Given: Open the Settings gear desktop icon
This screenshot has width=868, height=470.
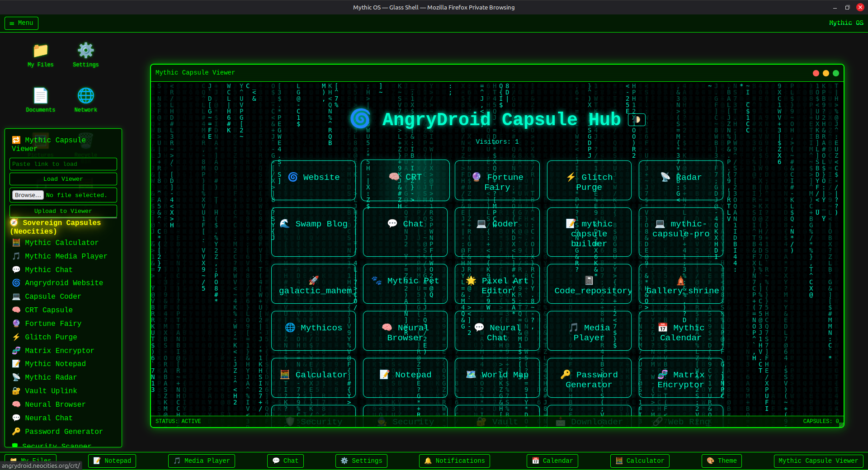Looking at the screenshot, I should pos(85,55).
